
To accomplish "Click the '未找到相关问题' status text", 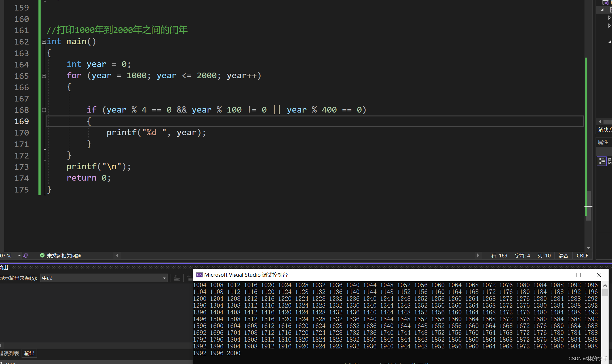I will pos(64,256).
